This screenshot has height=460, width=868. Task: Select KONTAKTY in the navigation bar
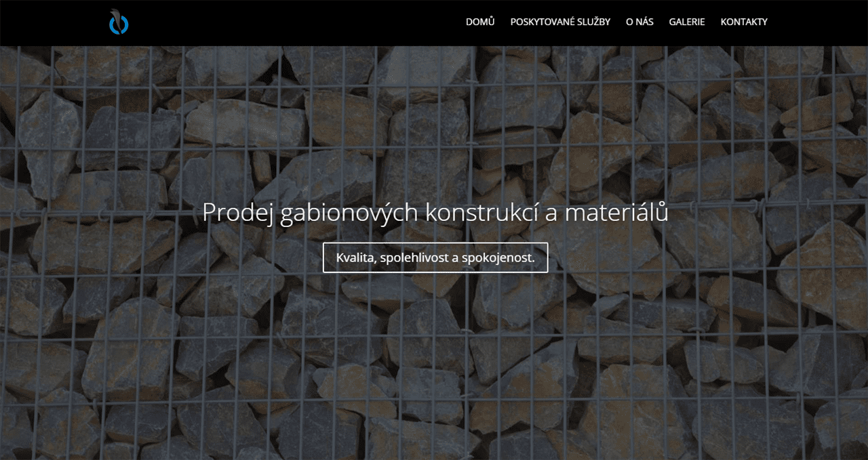(744, 22)
